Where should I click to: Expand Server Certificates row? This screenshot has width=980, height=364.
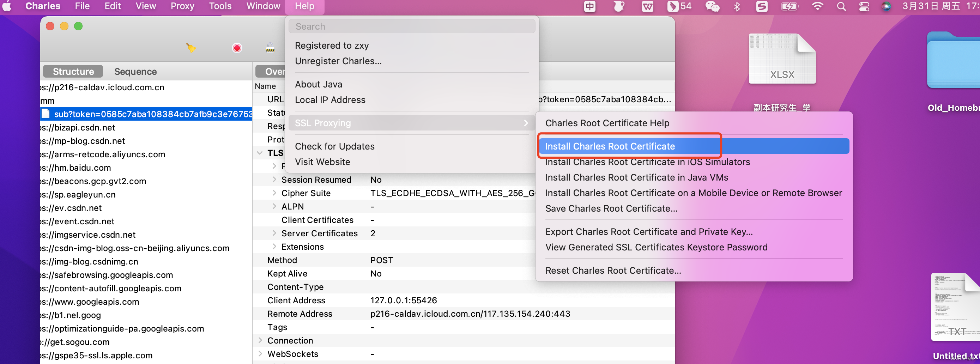pyautogui.click(x=274, y=233)
